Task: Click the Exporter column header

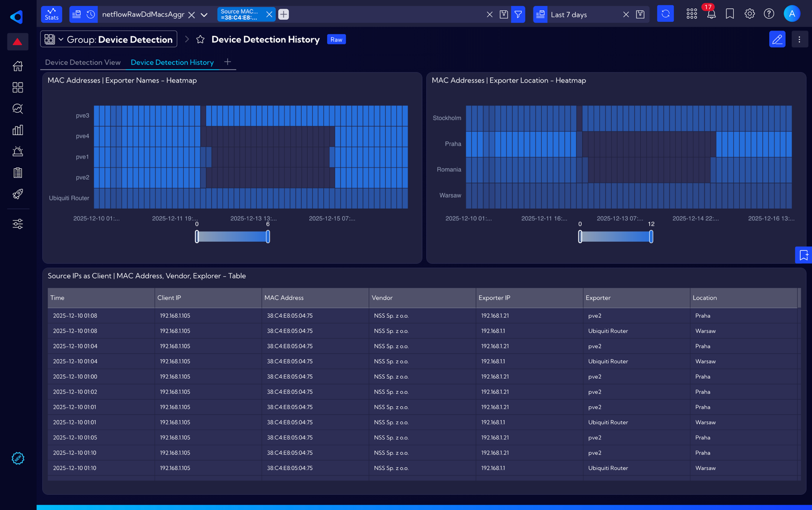Action: click(636, 298)
